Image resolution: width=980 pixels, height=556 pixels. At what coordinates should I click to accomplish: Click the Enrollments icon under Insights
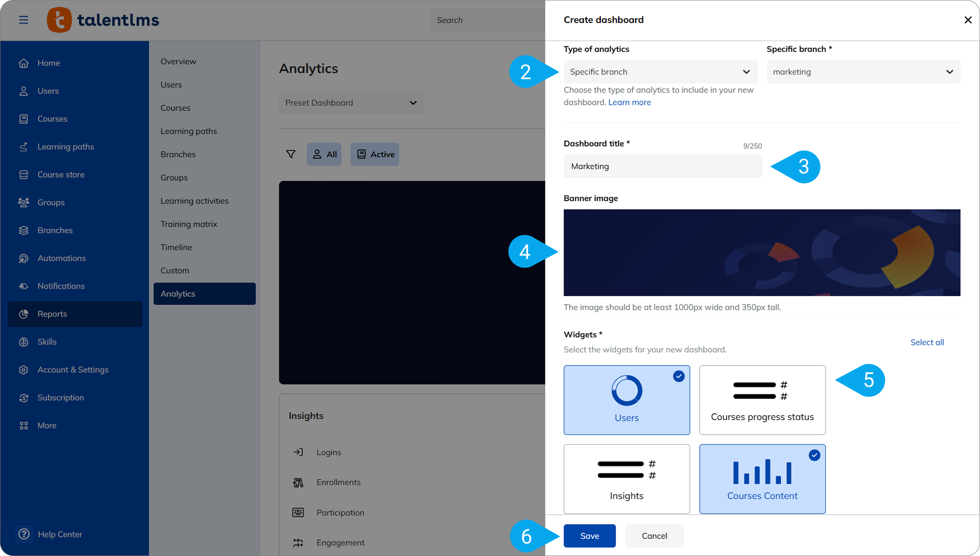click(298, 482)
